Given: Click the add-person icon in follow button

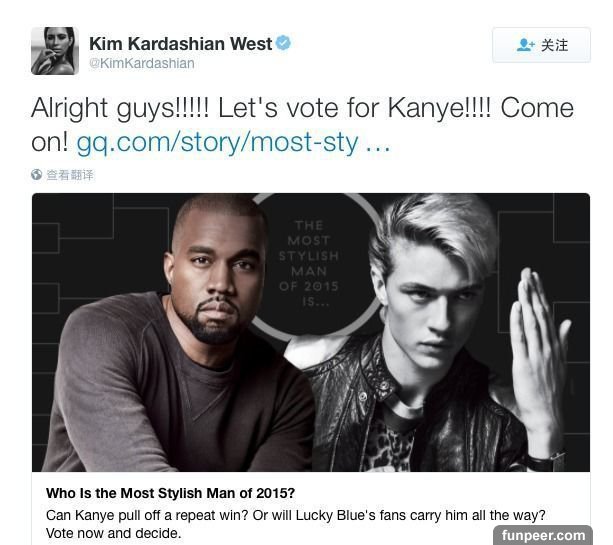Looking at the screenshot, I should pyautogui.click(x=525, y=45).
